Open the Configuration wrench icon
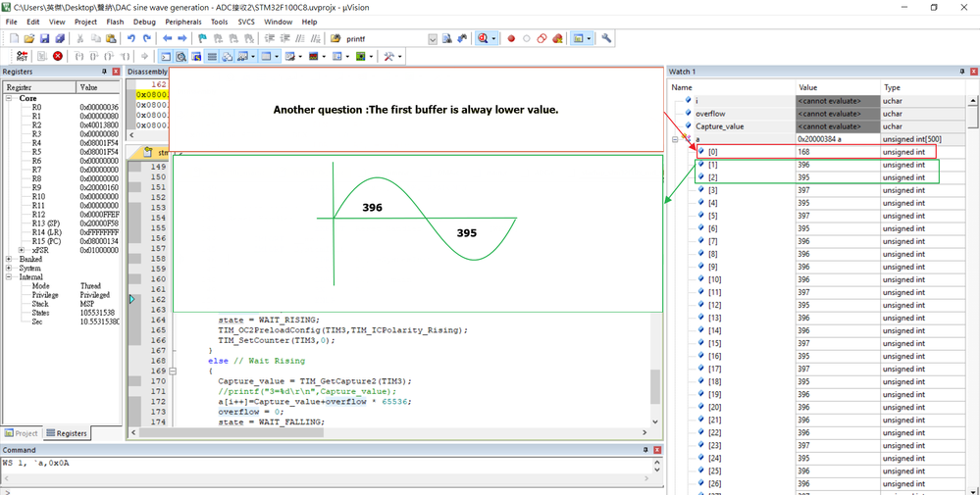This screenshot has width=980, height=495. tap(607, 38)
